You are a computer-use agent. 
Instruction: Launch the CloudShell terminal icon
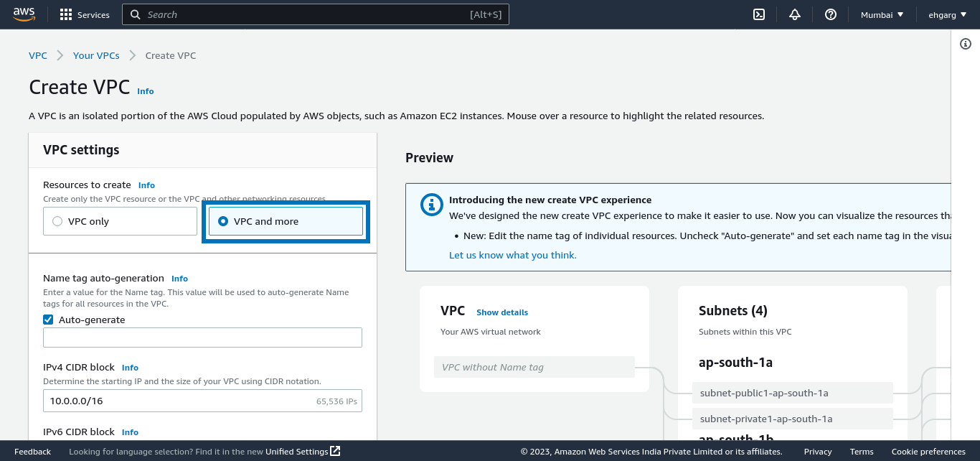tap(759, 14)
